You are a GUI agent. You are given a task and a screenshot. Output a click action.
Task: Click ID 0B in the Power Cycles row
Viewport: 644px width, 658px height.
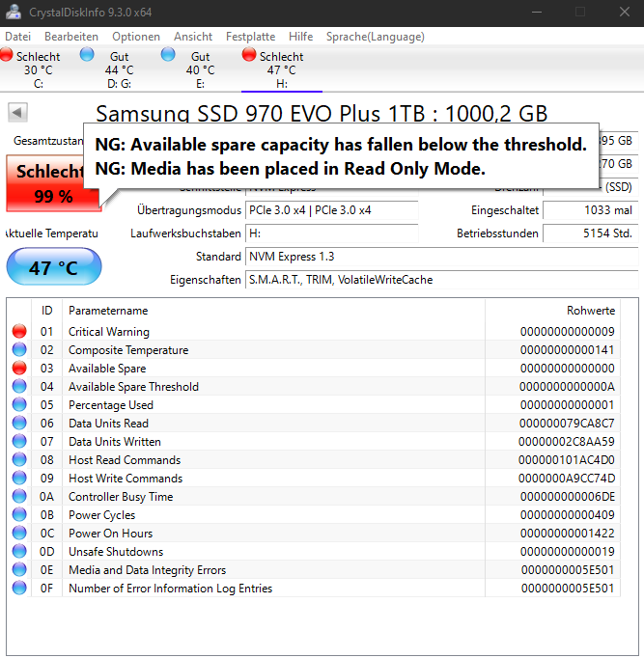[46, 515]
